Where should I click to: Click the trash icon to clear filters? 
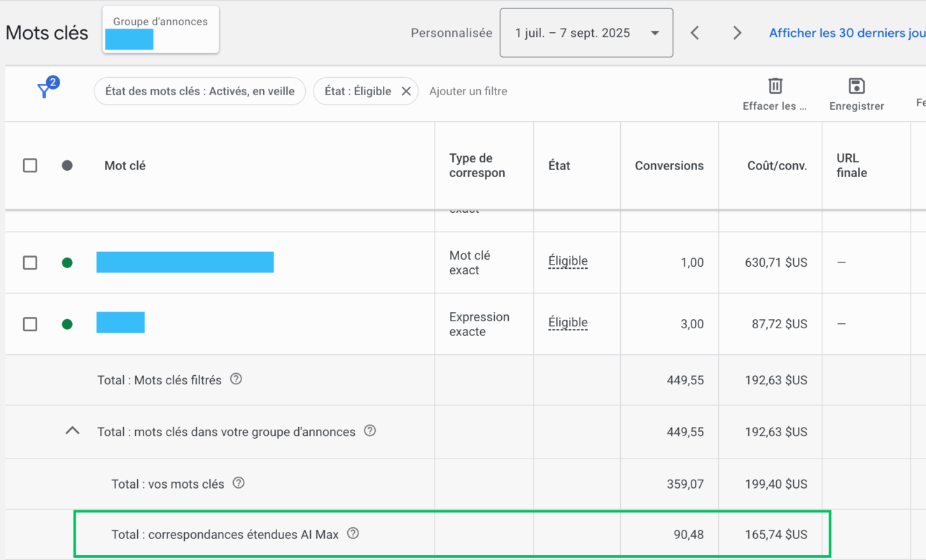coord(775,86)
